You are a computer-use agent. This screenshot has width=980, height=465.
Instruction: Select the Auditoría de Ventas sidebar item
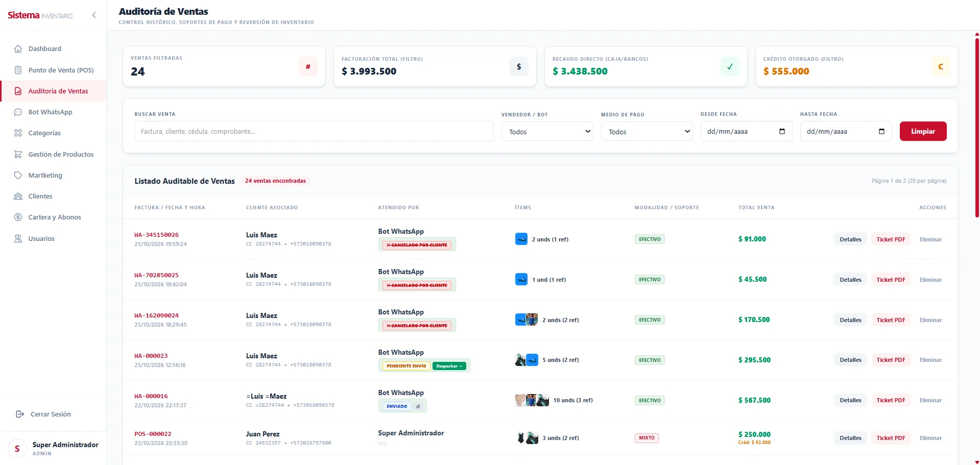(x=54, y=91)
